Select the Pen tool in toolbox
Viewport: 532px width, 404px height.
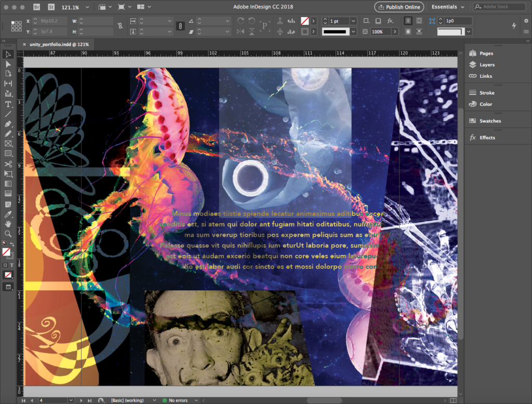tap(8, 124)
